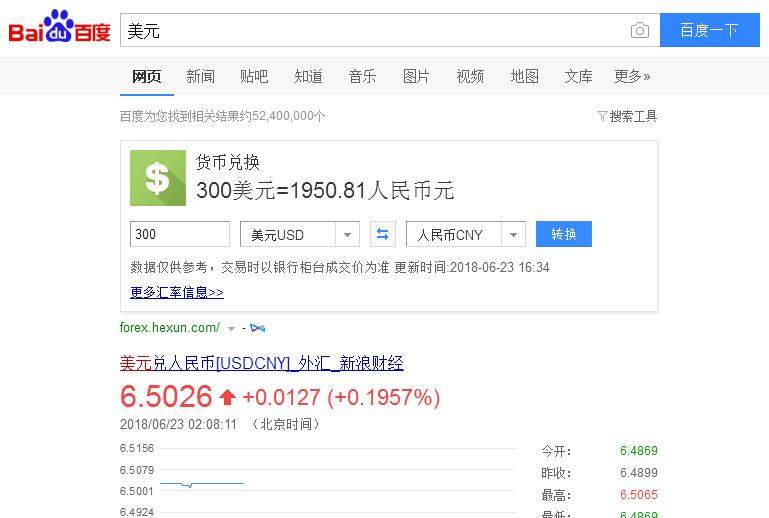Click the 300美元=1950.81人民币元 result text
769x518 pixels.
click(x=325, y=190)
